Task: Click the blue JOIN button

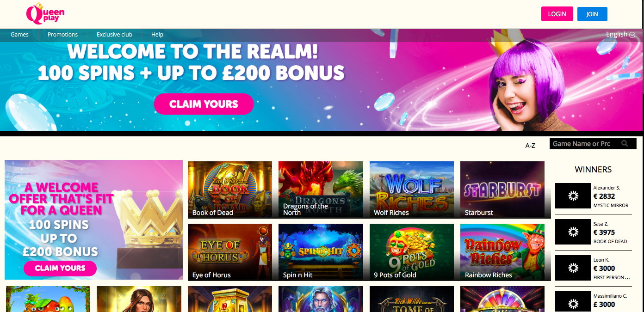Action: click(x=592, y=14)
